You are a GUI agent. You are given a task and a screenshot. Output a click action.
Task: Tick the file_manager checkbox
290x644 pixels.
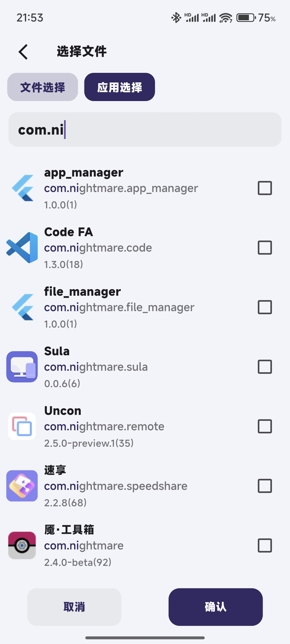265,307
